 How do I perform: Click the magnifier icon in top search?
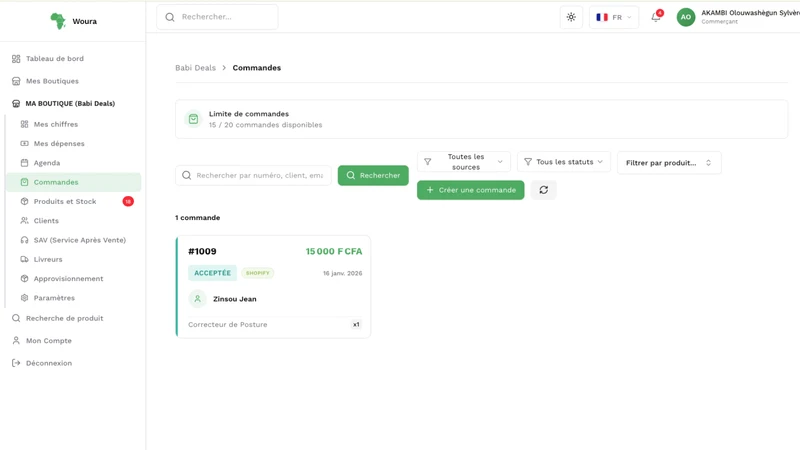[170, 17]
